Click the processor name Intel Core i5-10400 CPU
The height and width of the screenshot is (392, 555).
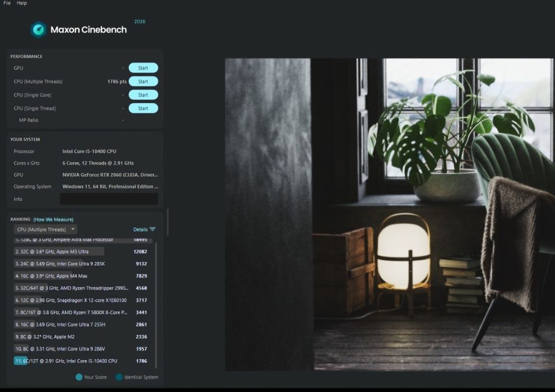89,151
